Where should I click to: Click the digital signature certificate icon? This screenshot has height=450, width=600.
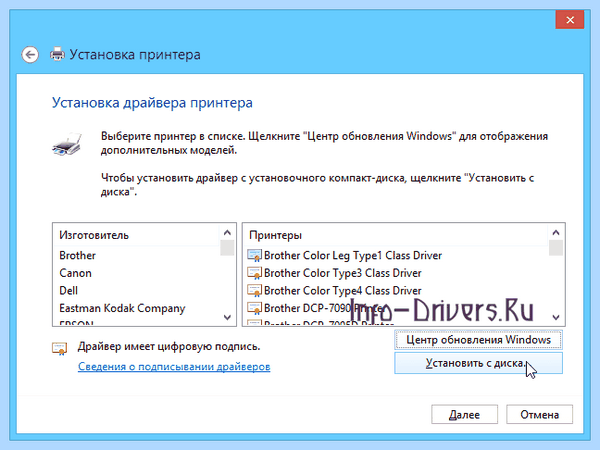59,348
